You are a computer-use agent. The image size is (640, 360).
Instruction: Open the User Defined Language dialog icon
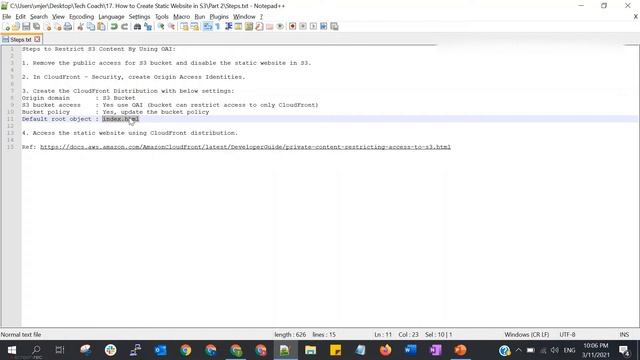pyautogui.click(x=238, y=27)
